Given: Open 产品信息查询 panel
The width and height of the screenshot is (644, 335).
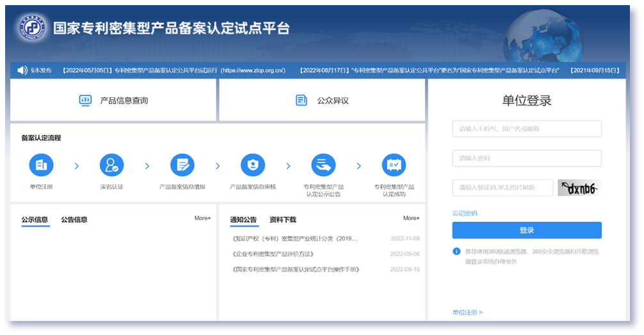Looking at the screenshot, I should click(113, 100).
